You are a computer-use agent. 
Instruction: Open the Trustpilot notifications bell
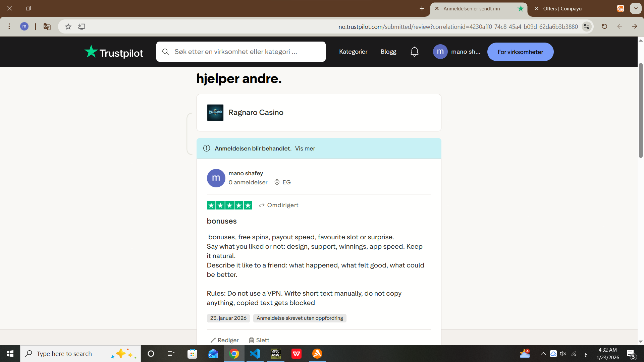pos(415,52)
